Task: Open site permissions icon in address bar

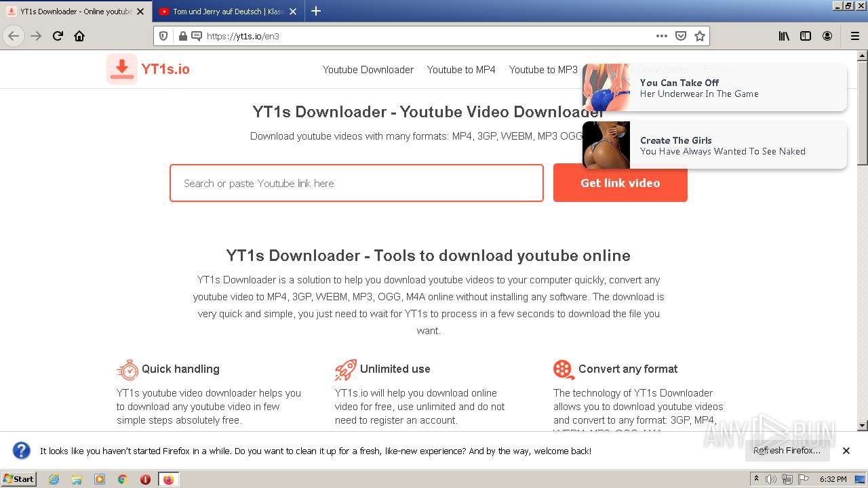Action: [x=197, y=36]
